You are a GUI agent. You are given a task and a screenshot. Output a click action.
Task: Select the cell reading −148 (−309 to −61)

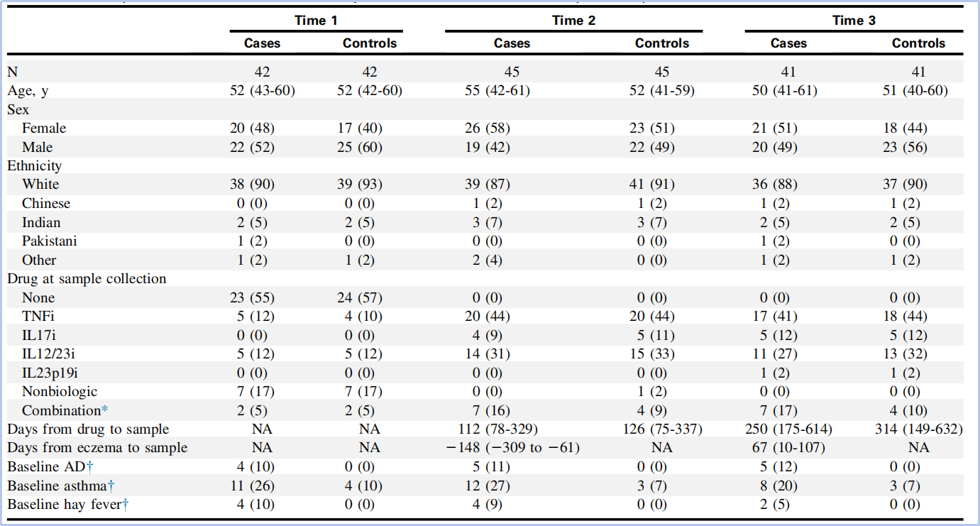(512, 448)
